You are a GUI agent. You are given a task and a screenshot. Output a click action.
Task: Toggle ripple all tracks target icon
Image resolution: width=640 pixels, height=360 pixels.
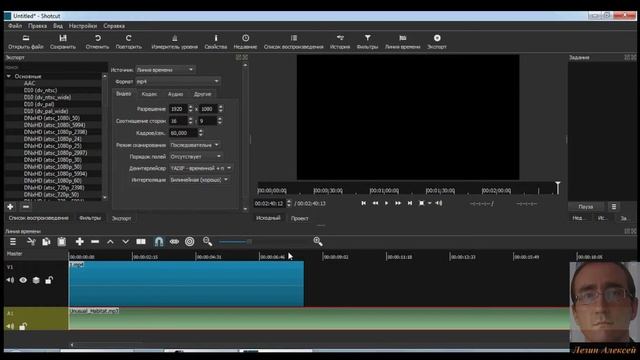coord(189,242)
